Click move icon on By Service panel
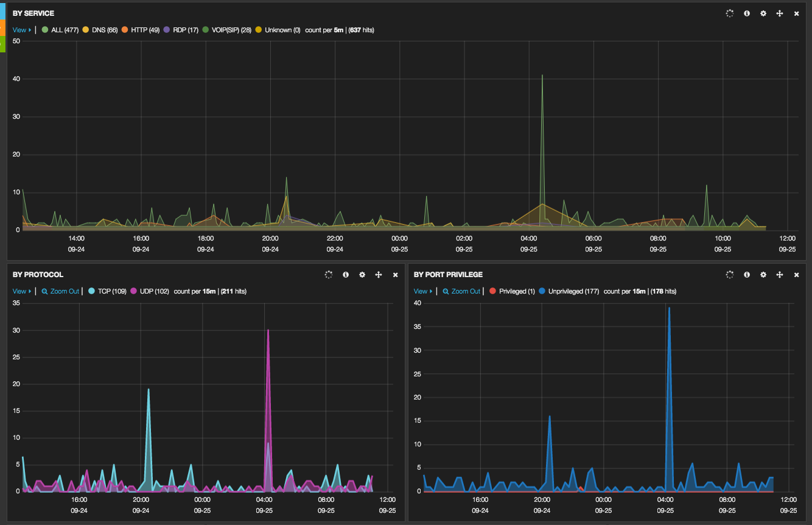This screenshot has height=525, width=812. (x=779, y=13)
